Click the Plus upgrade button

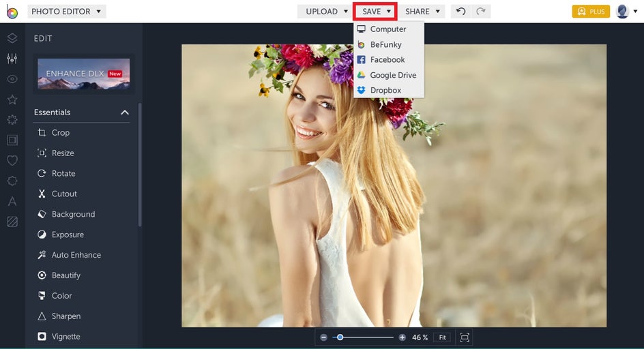[x=591, y=12]
